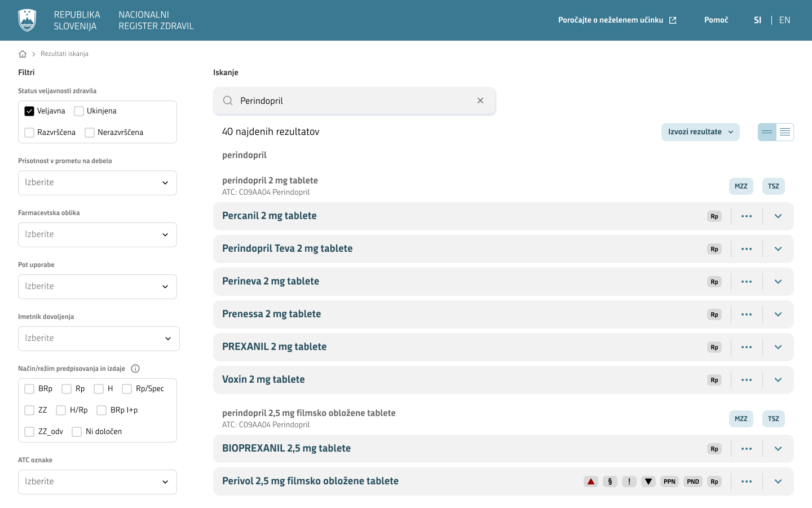Expand the Percanil 2 mg tablete row chevron
812x508 pixels.
point(778,216)
